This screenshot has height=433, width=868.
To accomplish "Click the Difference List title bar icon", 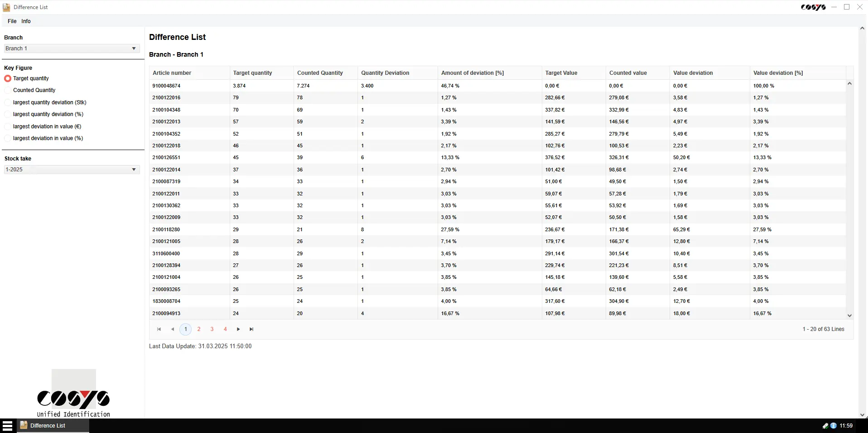I will coord(6,7).
